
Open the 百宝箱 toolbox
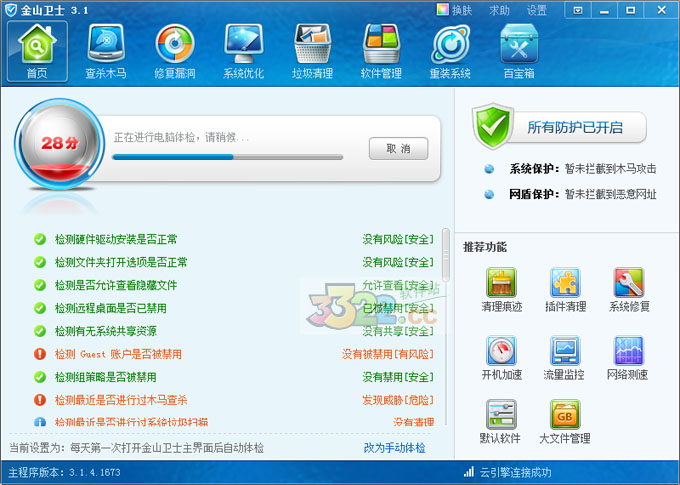(x=519, y=52)
